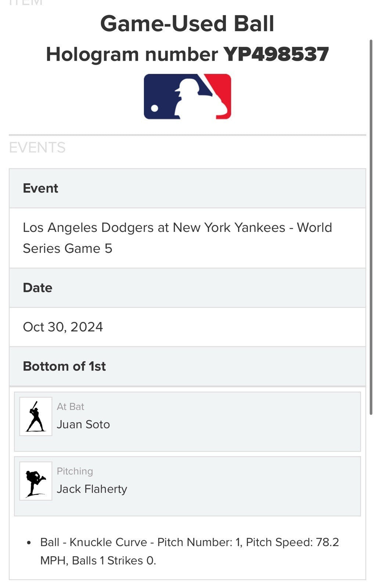
Task: Click the batter silhouette icon
Action: click(x=36, y=416)
